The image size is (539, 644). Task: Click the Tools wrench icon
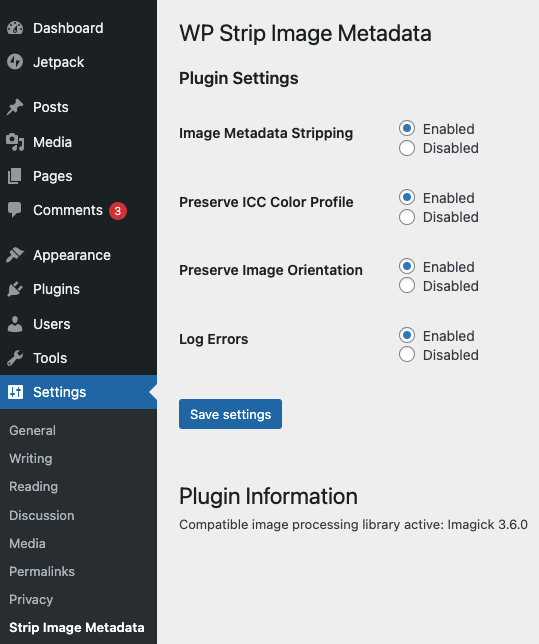pos(15,358)
